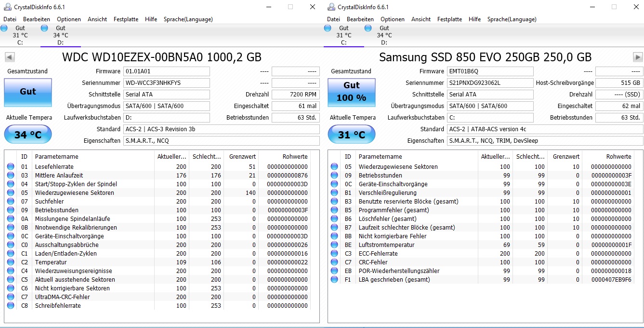Select drive D: tab in right window
Image resolution: width=644 pixels, height=328 pixels.
(x=384, y=35)
